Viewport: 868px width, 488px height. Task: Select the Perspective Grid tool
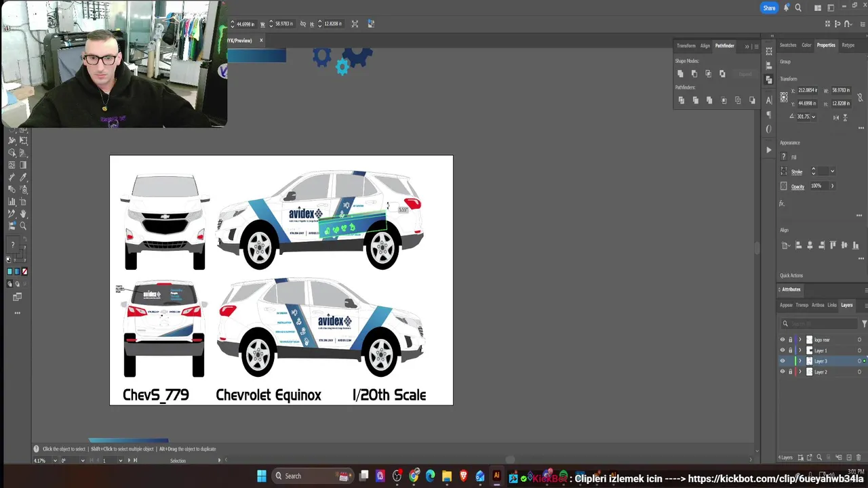tap(23, 152)
